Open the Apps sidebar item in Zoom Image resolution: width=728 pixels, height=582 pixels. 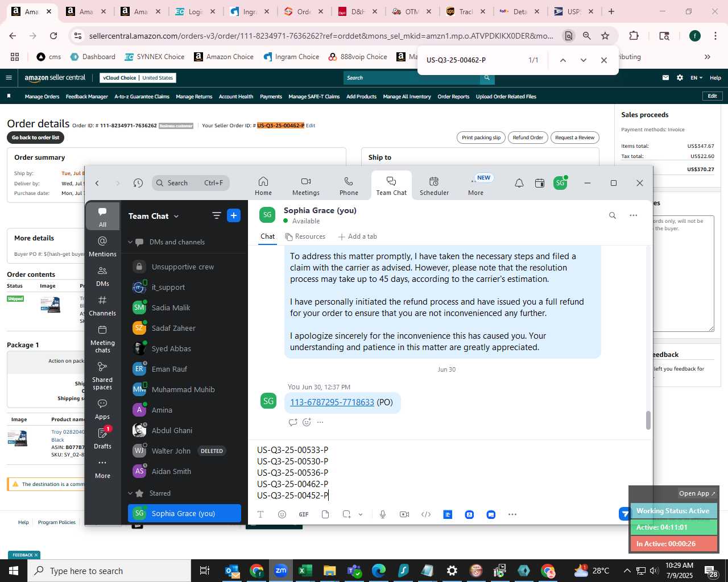tap(102, 409)
